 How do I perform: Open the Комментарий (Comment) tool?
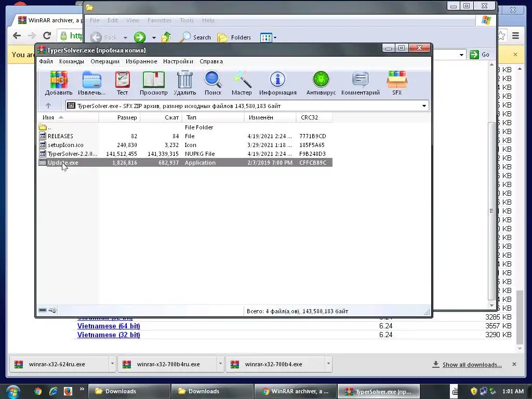coord(361,83)
